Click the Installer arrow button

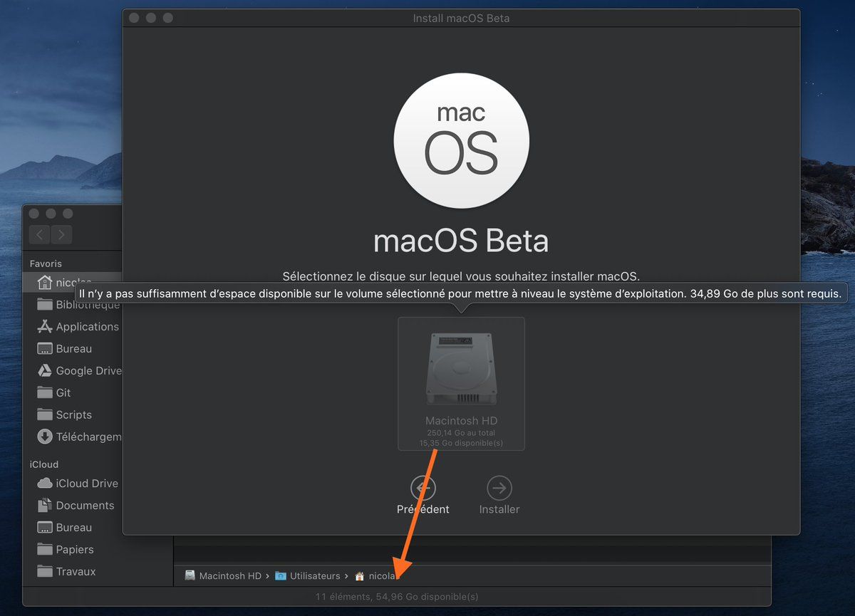(x=499, y=489)
